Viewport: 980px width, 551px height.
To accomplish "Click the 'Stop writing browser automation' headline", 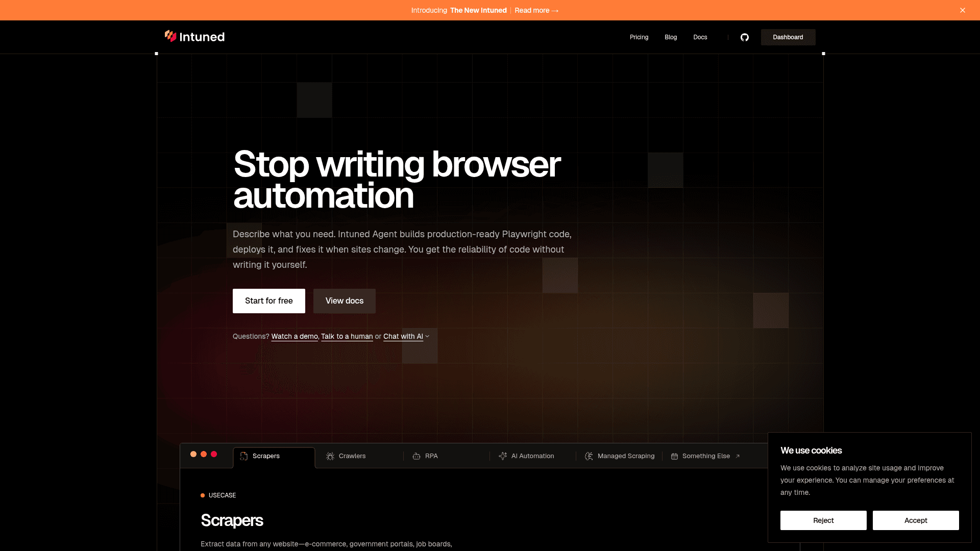I will coord(397,180).
